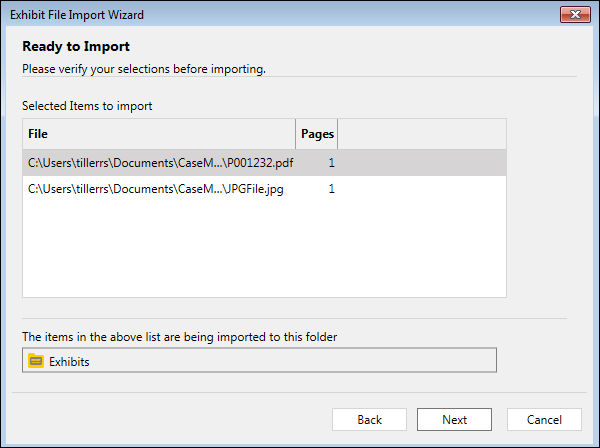The height and width of the screenshot is (448, 600).
Task: Close the Exhibit File Import Wizard
Action: click(575, 15)
